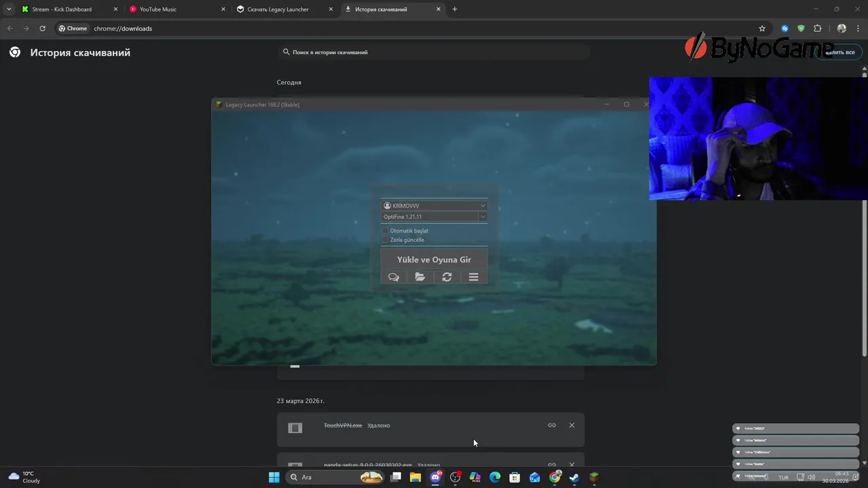
Task: Open a new Chrome tab with plus
Action: [454, 9]
